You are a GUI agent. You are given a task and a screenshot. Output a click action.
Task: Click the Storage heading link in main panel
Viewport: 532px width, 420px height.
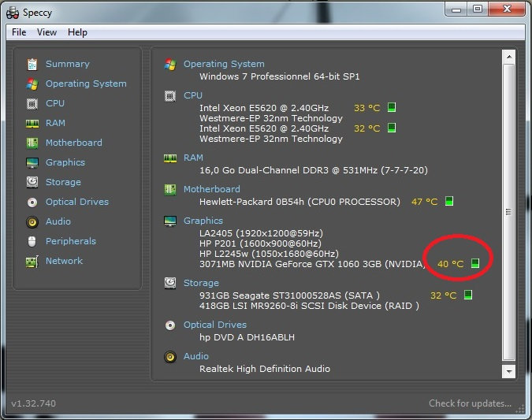click(201, 283)
